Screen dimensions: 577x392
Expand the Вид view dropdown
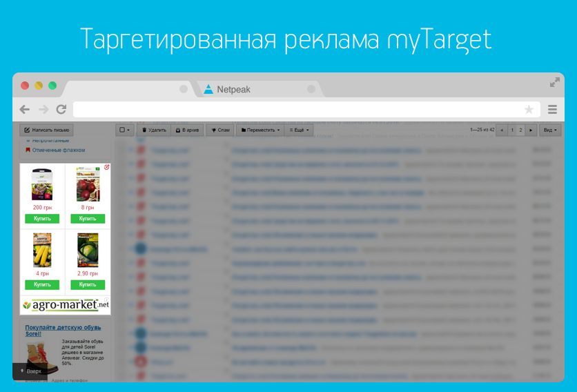click(x=550, y=130)
